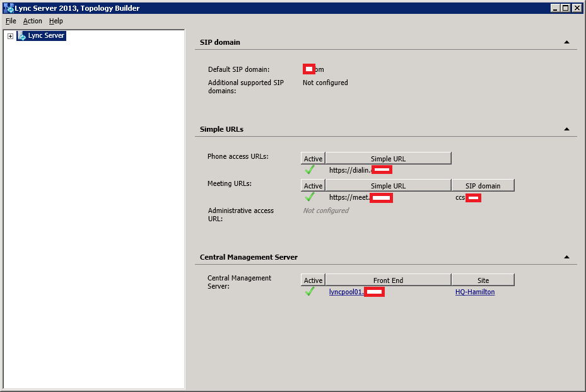
Task: Click the 'Meeting URLs:' label
Action: pyautogui.click(x=230, y=183)
